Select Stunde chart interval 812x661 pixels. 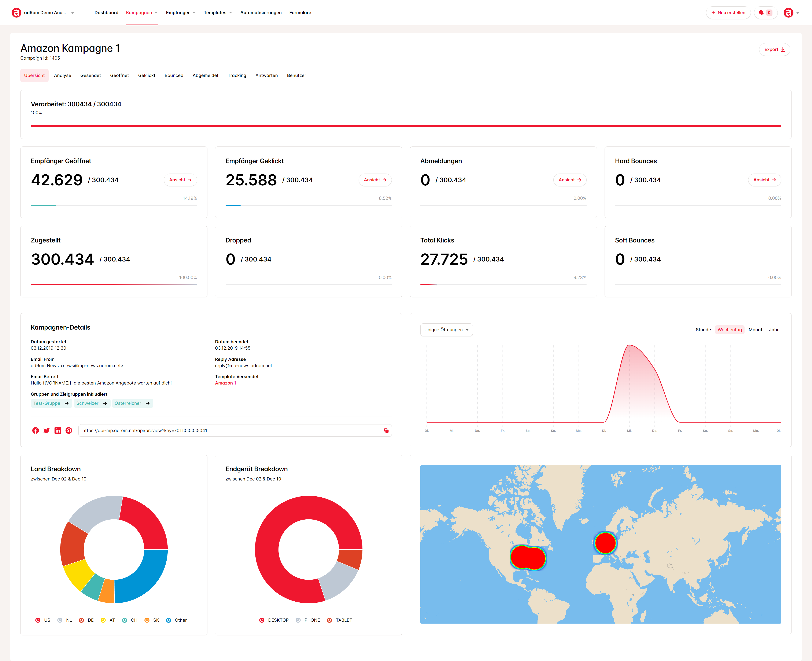coord(703,330)
